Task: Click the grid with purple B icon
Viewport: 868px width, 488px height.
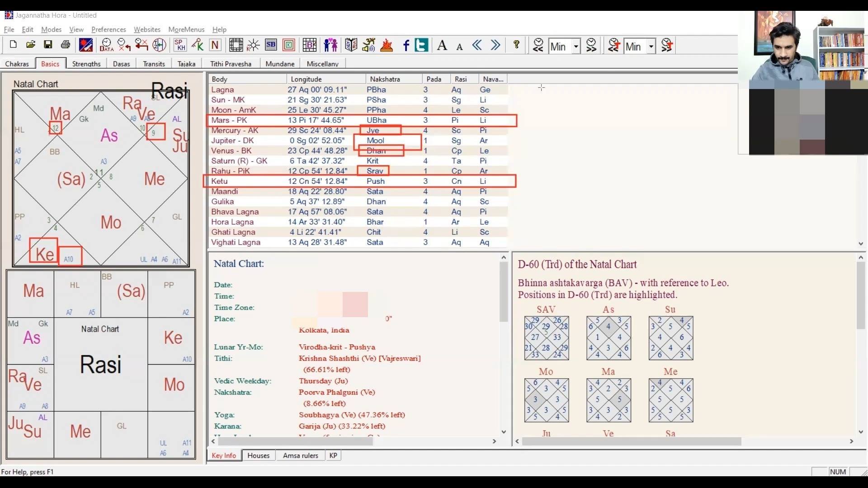Action: coord(310,45)
